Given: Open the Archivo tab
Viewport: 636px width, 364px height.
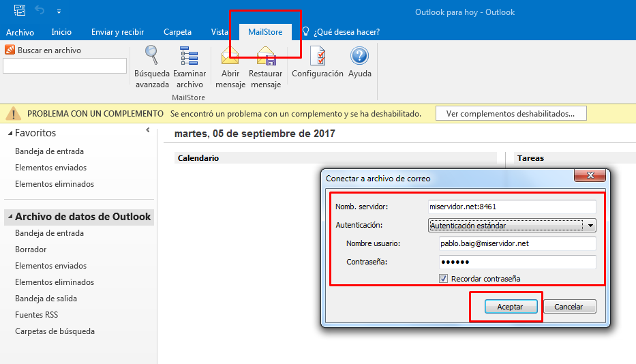Looking at the screenshot, I should [20, 32].
